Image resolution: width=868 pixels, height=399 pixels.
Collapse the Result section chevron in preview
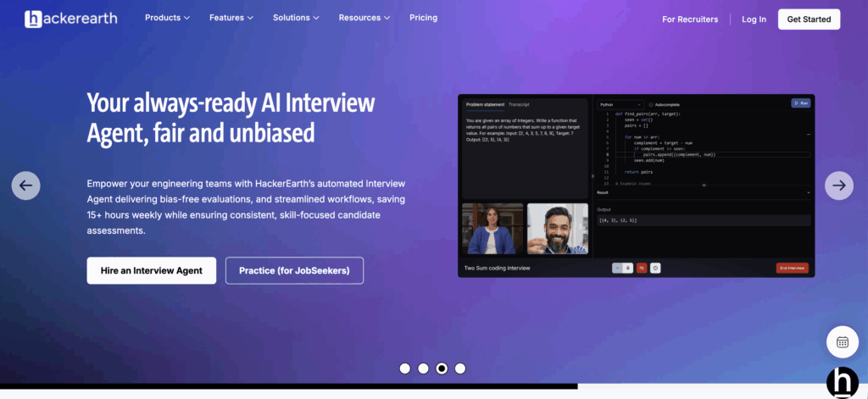(808, 192)
